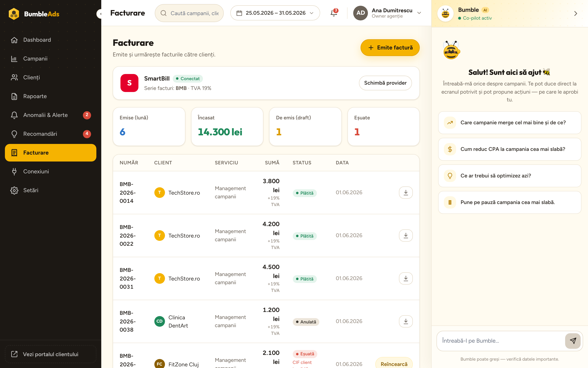Click the AD user avatar
This screenshot has height=368, width=588.
pyautogui.click(x=361, y=13)
